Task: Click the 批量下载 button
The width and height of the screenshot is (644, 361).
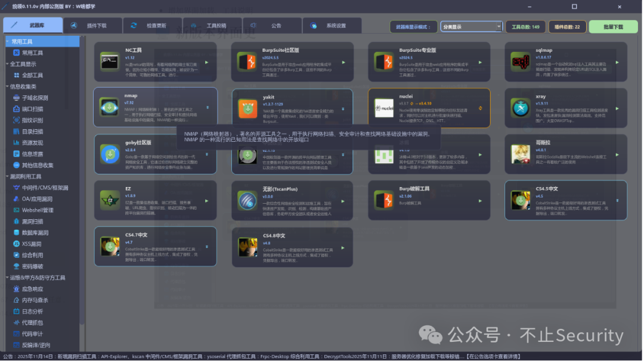Action: point(613,27)
